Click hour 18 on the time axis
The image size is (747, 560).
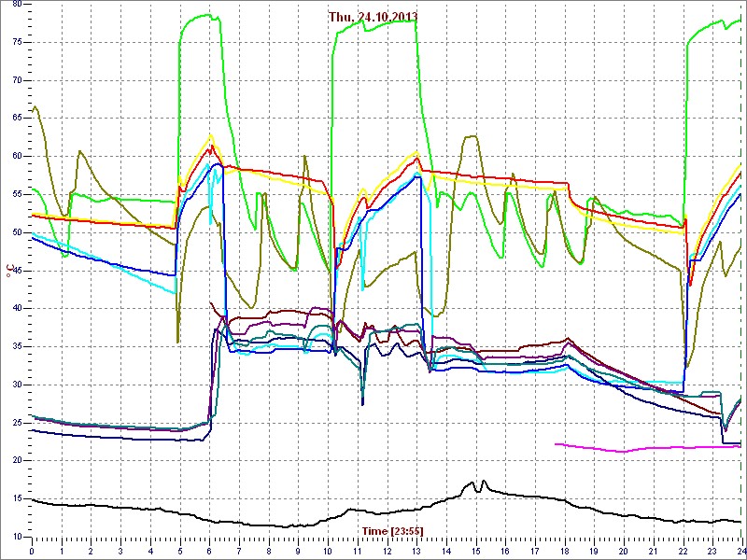pyautogui.click(x=564, y=551)
